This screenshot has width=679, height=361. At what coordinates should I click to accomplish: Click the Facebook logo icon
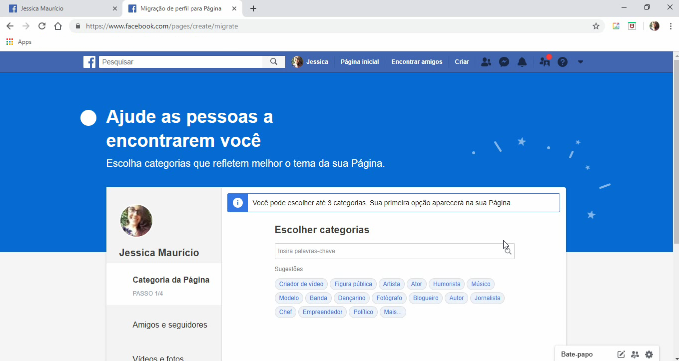coord(89,62)
